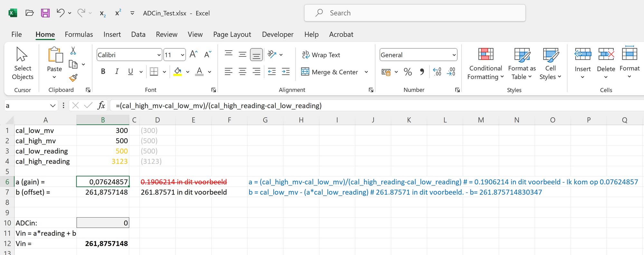Increase decimal places
The height and width of the screenshot is (255, 644).
[437, 72]
